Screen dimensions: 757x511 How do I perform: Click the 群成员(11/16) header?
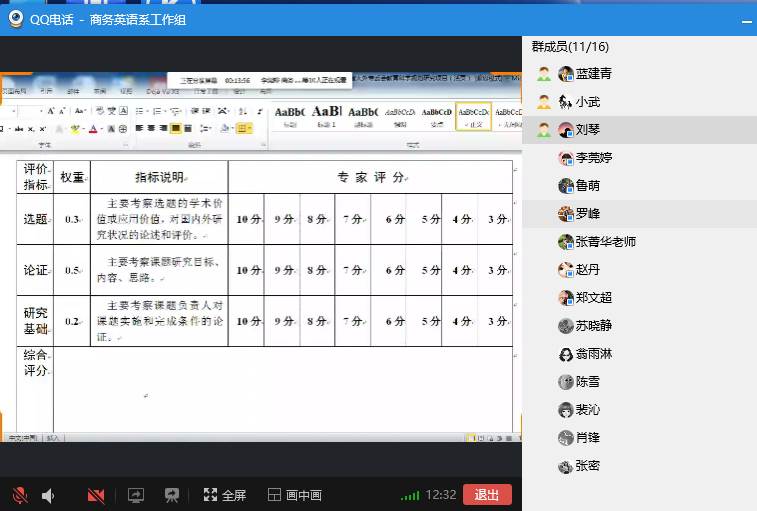pyautogui.click(x=570, y=47)
